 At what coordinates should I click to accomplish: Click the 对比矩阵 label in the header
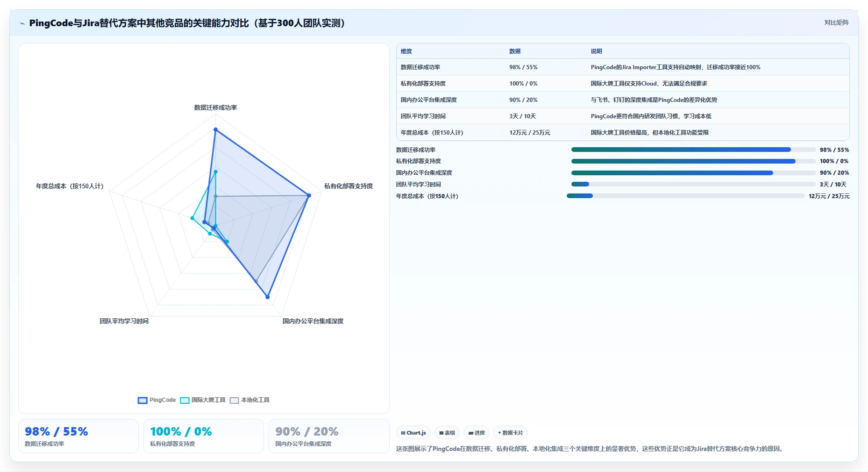click(836, 22)
